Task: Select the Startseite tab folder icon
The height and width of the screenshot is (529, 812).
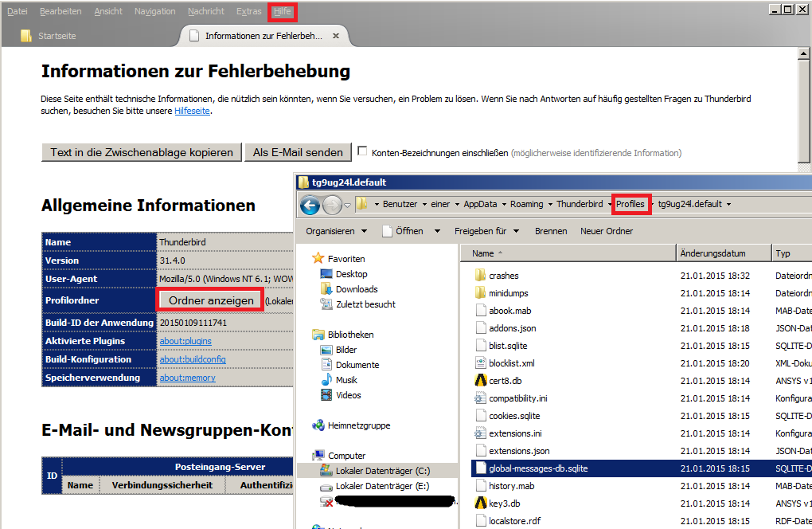Action: pyautogui.click(x=26, y=36)
